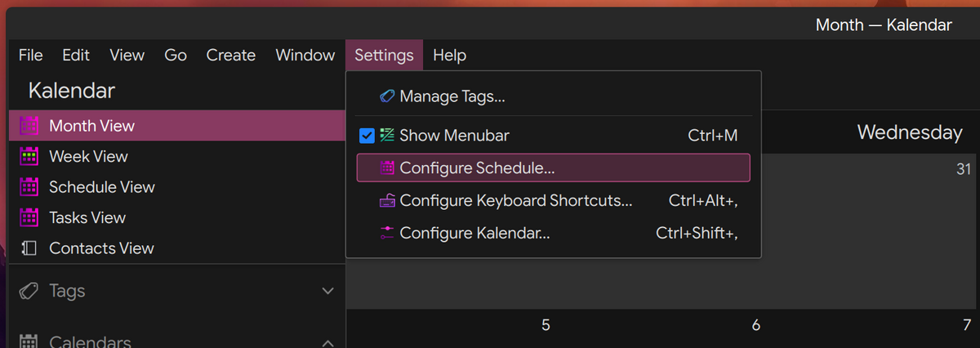Screen dimensions: 980x348
Task: Click the Week View icon in sidebar
Action: pyautogui.click(x=29, y=156)
